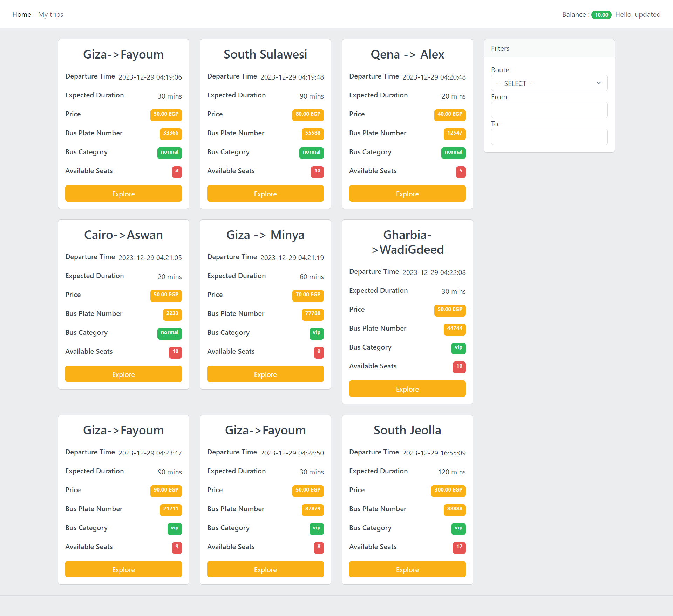The image size is (673, 616).
Task: Click the South Sulawesi card title
Action: 265,54
